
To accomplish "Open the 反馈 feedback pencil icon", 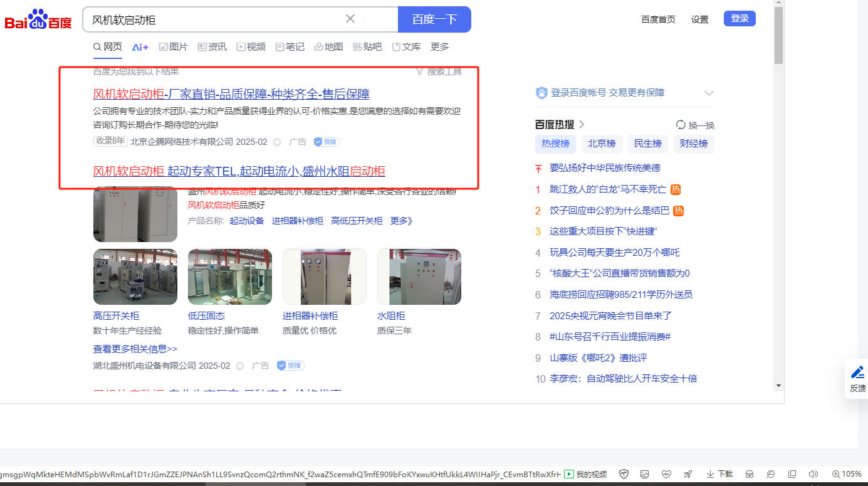I will click(858, 372).
